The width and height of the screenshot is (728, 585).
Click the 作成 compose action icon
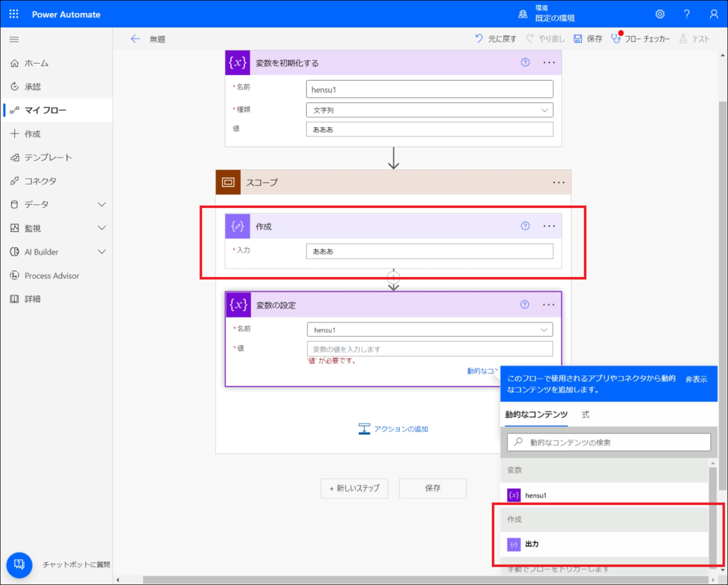pos(237,226)
